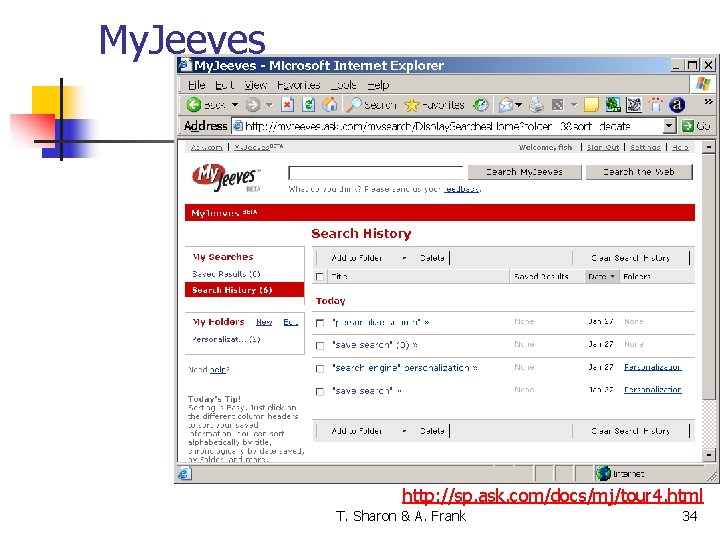Click the feedback link under search box

coord(461,189)
